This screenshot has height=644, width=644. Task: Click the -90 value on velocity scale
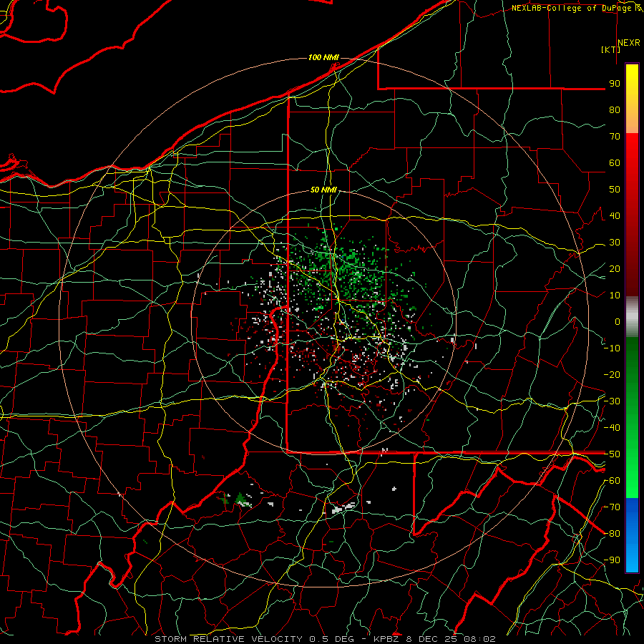[612, 560]
